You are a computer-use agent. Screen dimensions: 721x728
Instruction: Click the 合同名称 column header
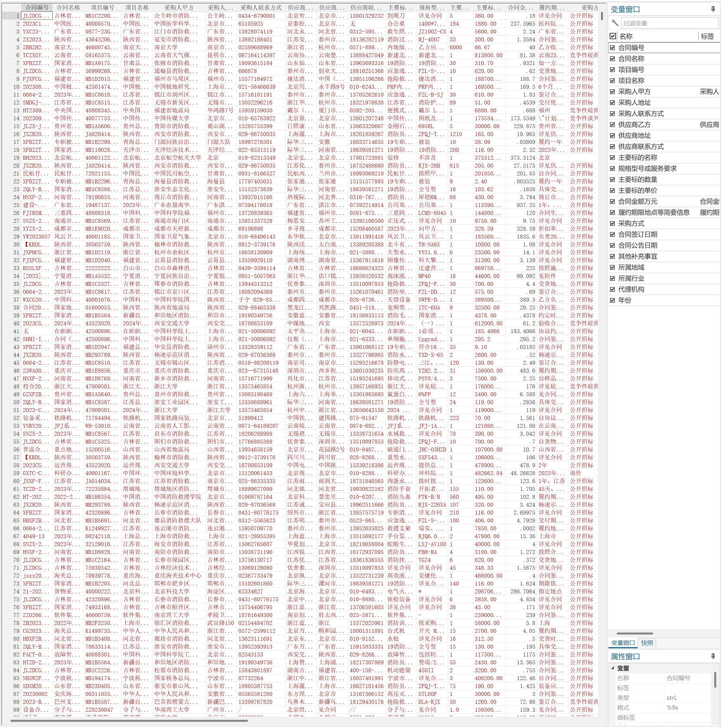pyautogui.click(x=68, y=7)
